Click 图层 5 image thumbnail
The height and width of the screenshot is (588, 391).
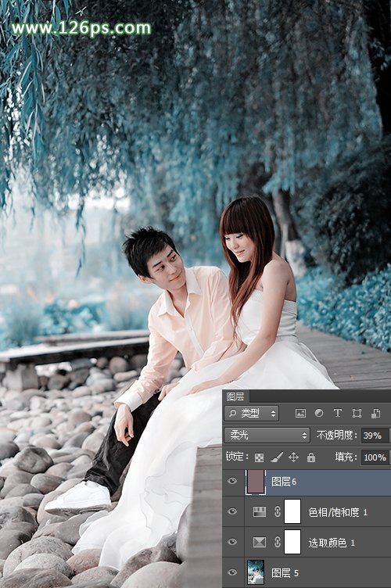[x=256, y=572]
